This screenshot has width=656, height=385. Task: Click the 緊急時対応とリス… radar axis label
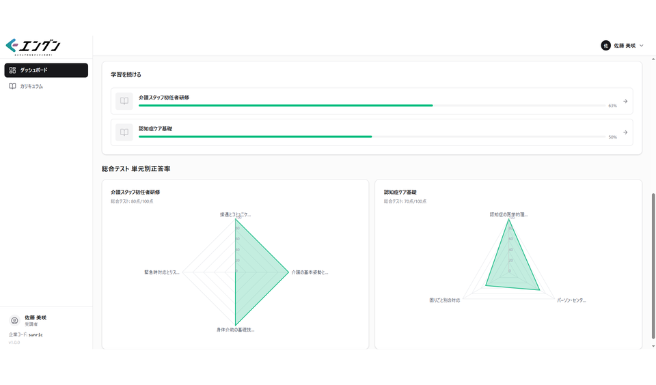click(162, 272)
